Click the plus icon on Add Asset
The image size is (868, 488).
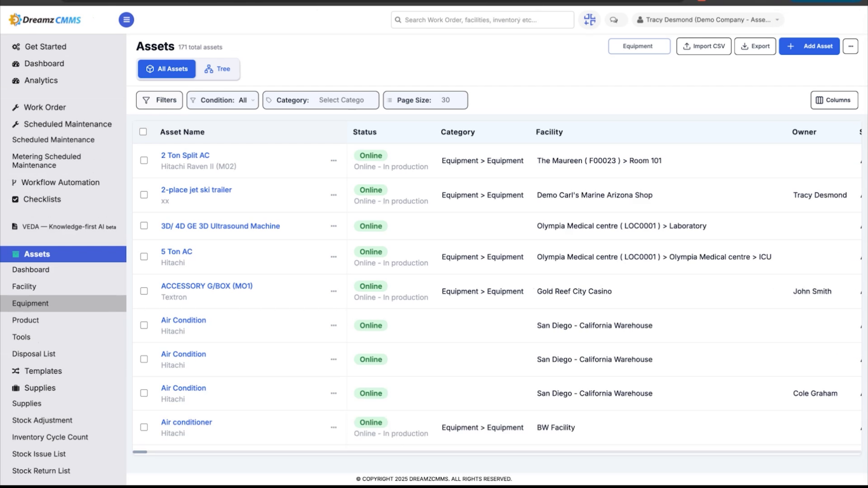[791, 46]
